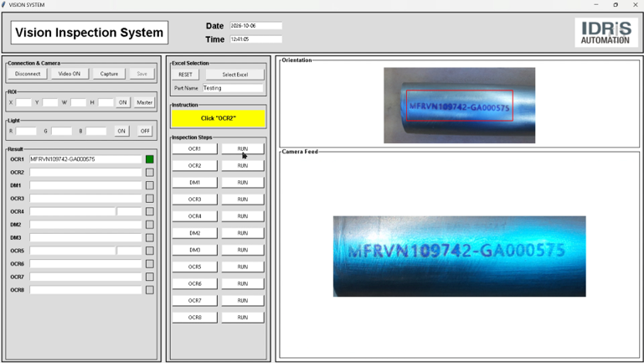Select the DM2 inspection step
This screenshot has width=644, height=363.
[x=194, y=233]
